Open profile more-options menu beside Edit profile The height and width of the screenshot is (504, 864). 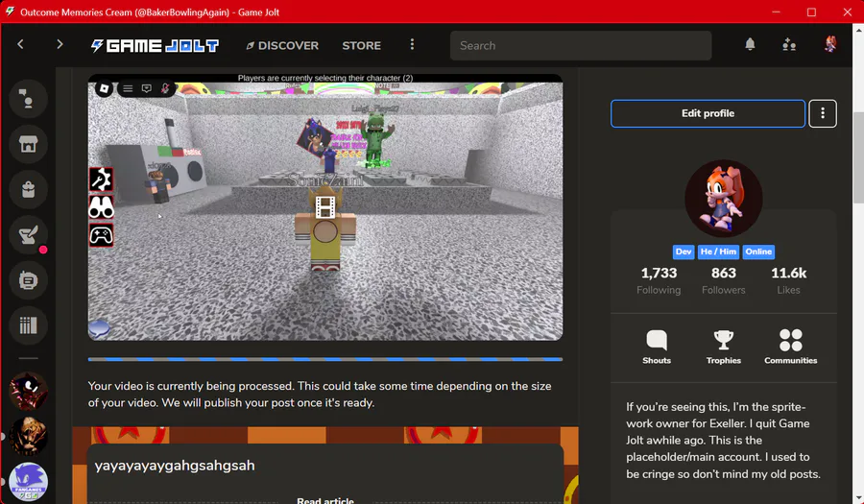(x=823, y=113)
